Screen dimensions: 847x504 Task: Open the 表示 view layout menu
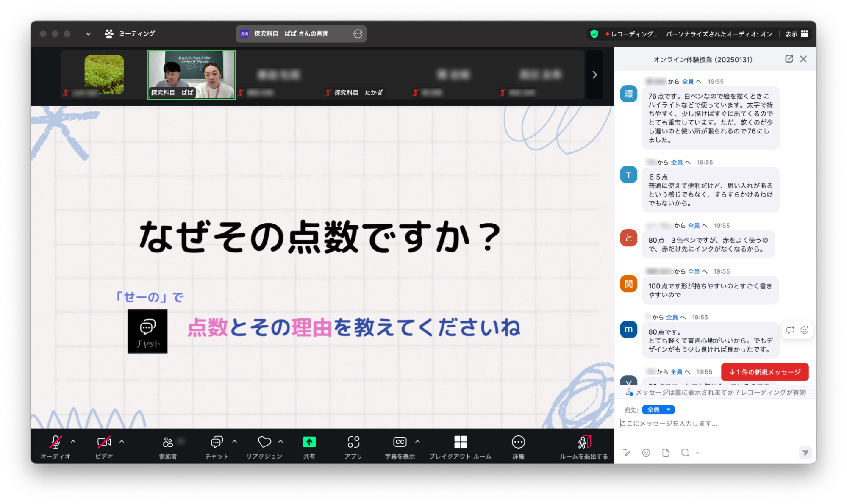point(797,34)
